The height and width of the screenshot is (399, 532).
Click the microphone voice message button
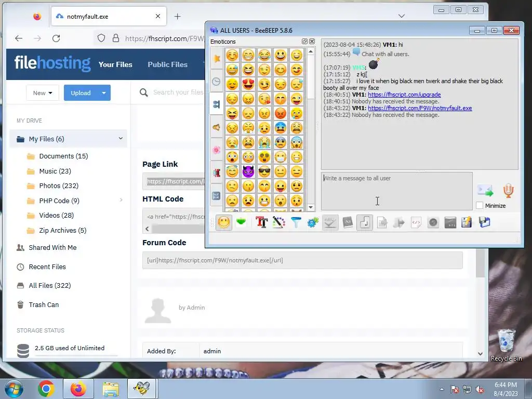pos(508,191)
